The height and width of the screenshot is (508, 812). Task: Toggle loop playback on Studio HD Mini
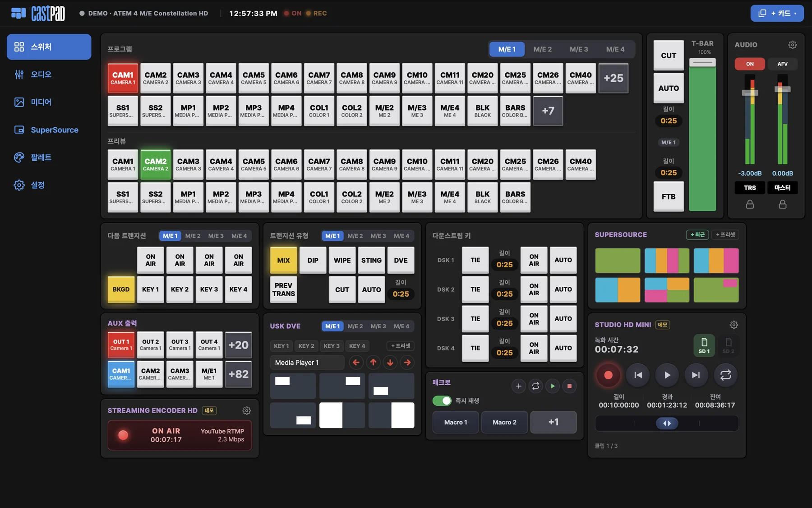pos(725,375)
